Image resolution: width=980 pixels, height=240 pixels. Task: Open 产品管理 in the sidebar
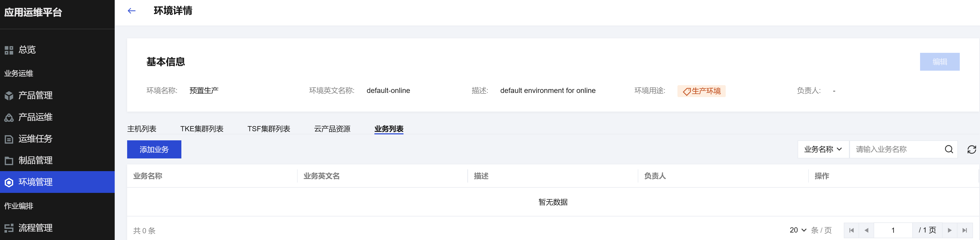[x=35, y=95]
